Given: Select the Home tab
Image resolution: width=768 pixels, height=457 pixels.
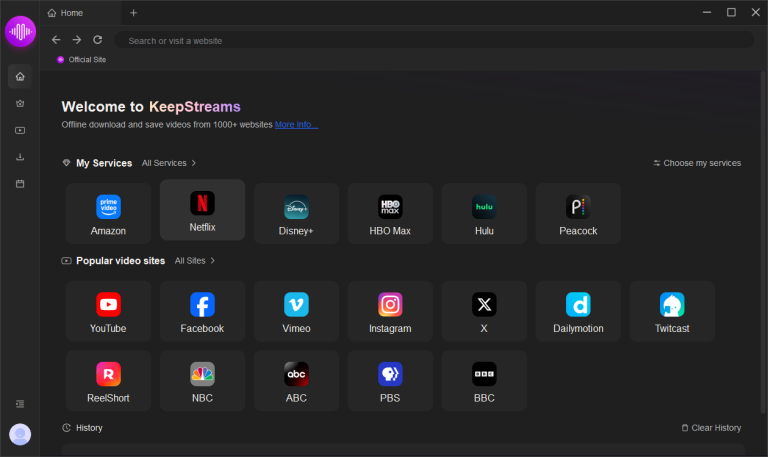Looking at the screenshot, I should pyautogui.click(x=81, y=13).
